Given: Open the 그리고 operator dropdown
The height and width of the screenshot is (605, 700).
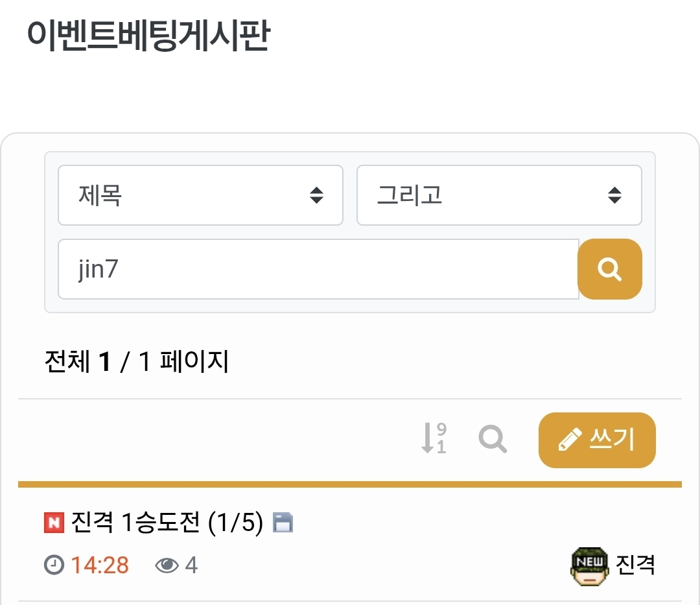Looking at the screenshot, I should pos(499,195).
